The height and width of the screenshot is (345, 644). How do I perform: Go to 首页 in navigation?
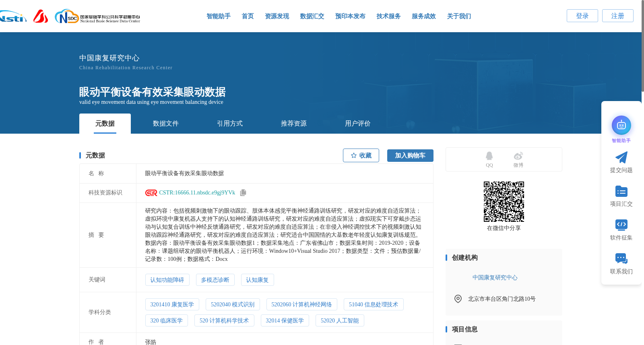(248, 16)
